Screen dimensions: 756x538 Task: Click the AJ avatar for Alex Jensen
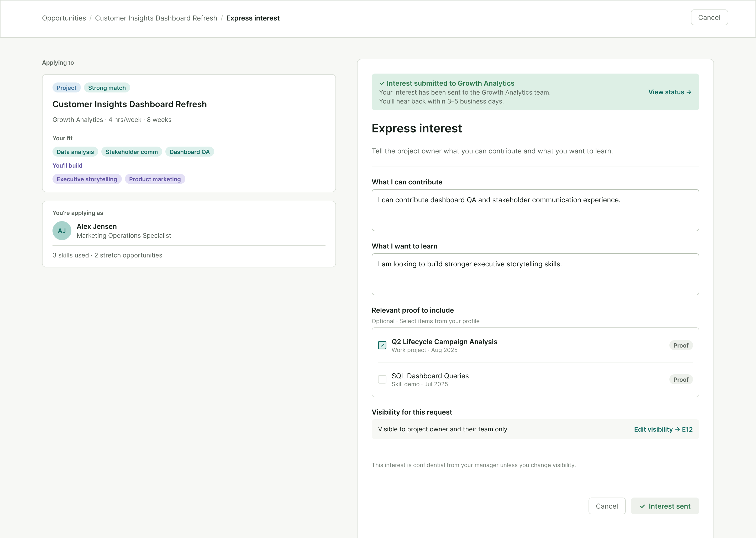pos(62,231)
